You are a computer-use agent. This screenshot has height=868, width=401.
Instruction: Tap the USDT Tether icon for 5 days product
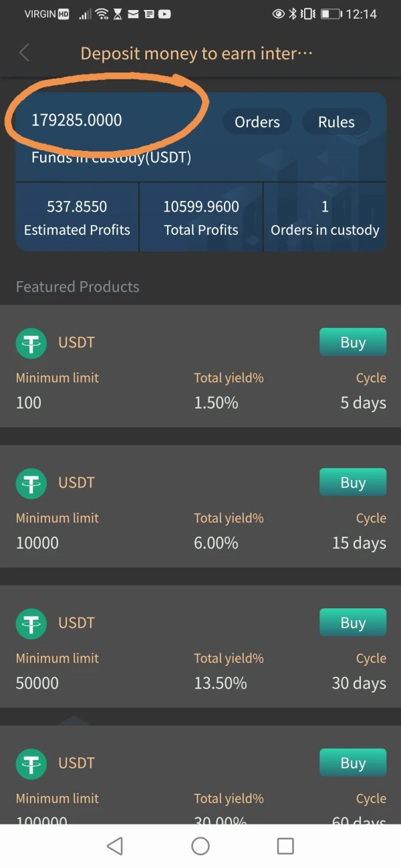[31, 344]
